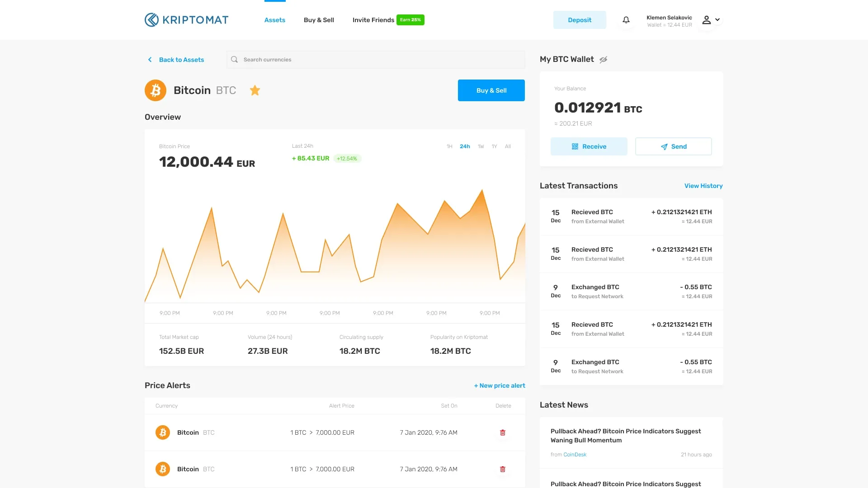Delete second Bitcoin price alert

coord(502,469)
